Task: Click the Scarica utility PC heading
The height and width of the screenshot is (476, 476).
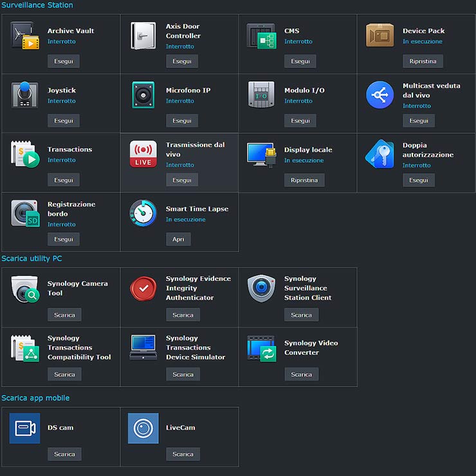Action: (32, 259)
